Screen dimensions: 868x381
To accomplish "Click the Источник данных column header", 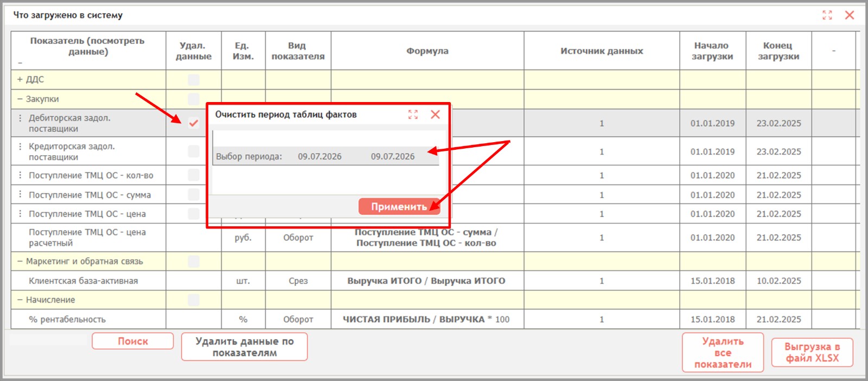I will 602,51.
